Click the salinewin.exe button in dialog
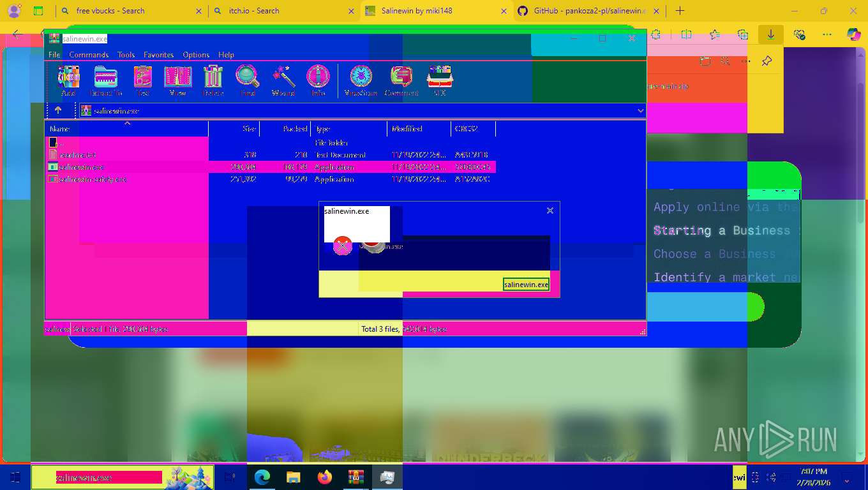The width and height of the screenshot is (868, 490). (x=526, y=285)
